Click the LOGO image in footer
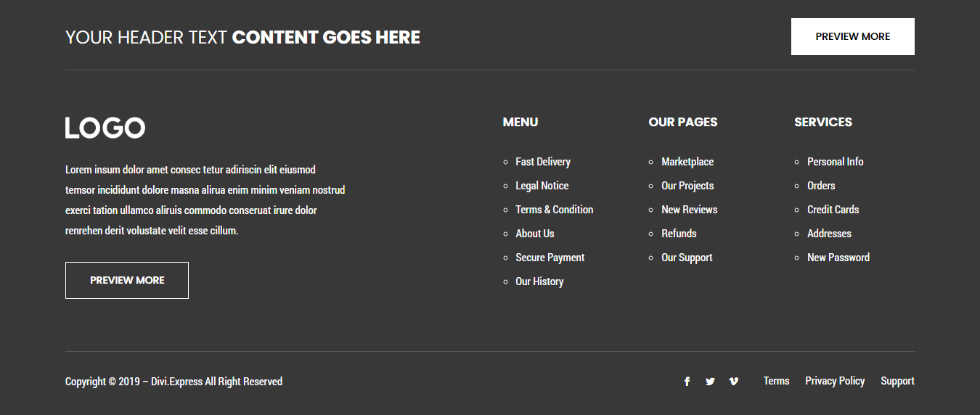 (105, 128)
